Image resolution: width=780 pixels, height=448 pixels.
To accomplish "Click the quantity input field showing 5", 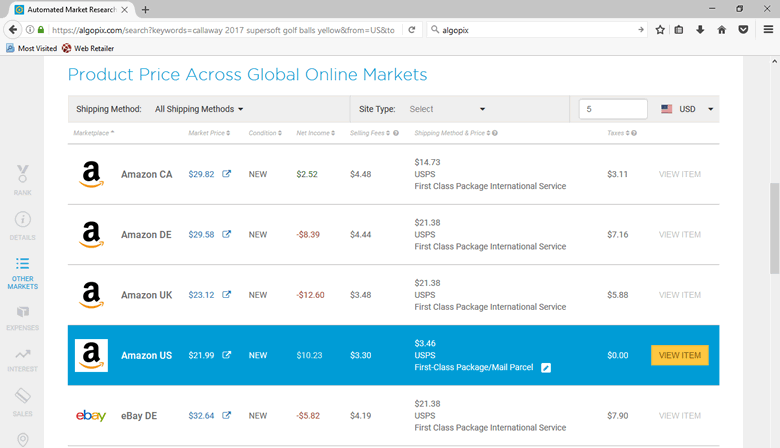I will tap(613, 109).
